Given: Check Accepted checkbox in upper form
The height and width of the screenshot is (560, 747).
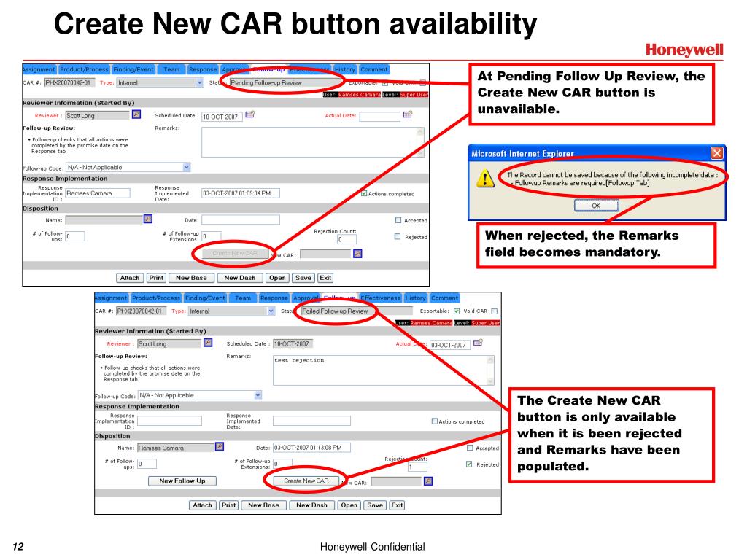Looking at the screenshot, I should pyautogui.click(x=398, y=220).
